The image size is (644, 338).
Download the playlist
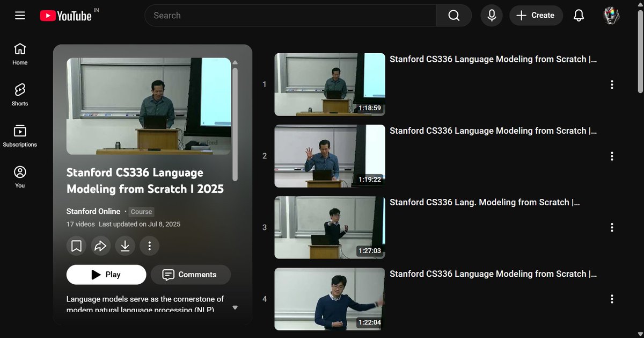pos(125,246)
